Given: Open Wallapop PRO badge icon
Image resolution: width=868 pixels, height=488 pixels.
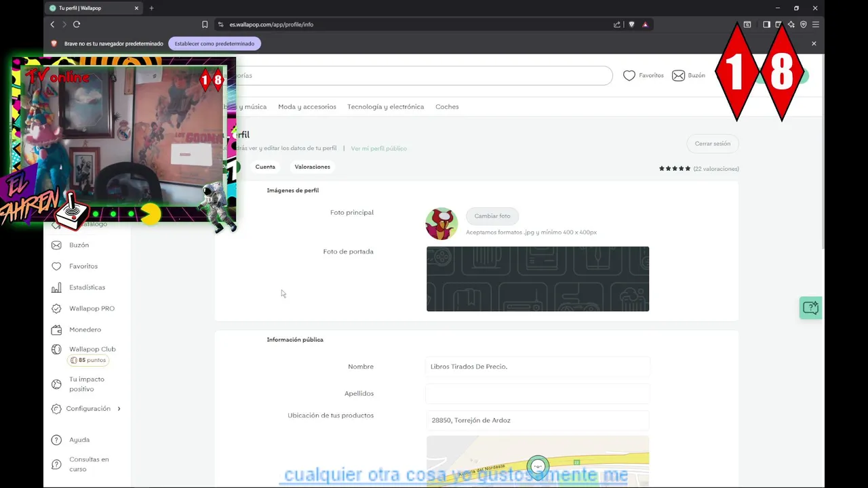Looking at the screenshot, I should pos(56,308).
